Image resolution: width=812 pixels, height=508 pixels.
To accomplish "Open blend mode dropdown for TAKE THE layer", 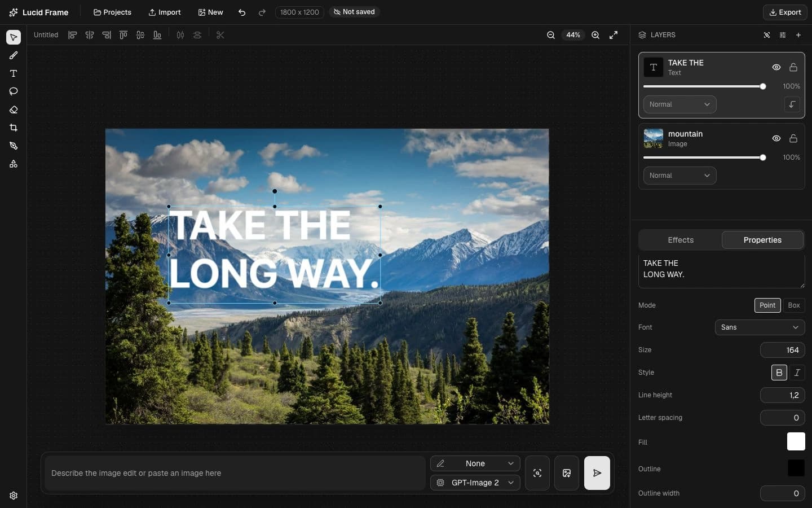I will 680,104.
